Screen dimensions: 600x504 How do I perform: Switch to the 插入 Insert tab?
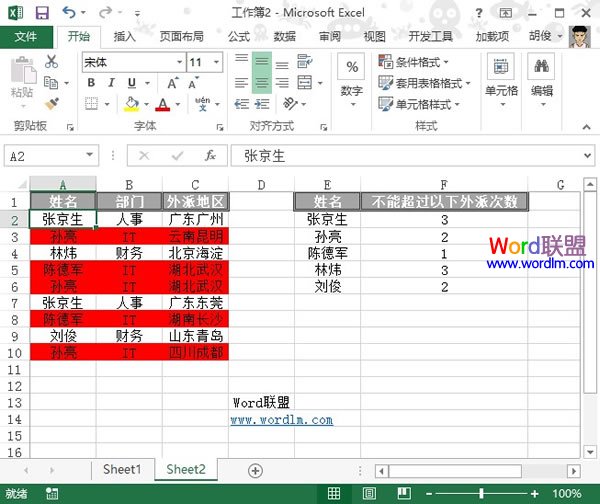pos(125,37)
